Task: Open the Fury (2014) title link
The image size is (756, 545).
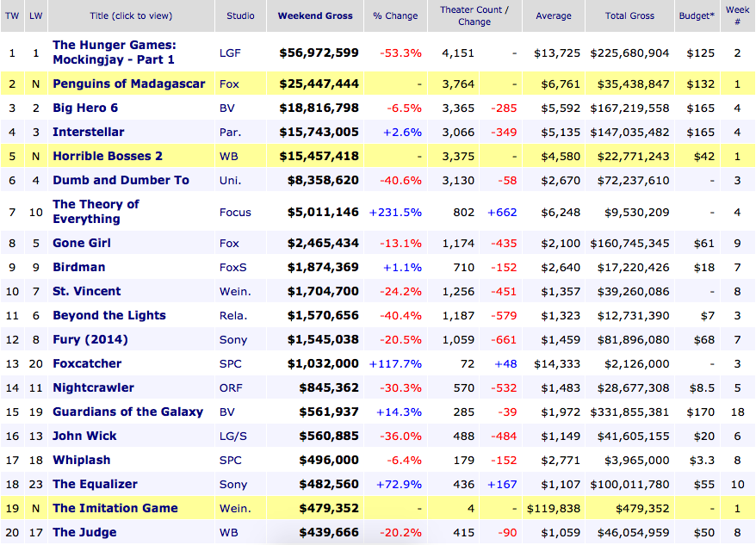Action: coord(90,339)
